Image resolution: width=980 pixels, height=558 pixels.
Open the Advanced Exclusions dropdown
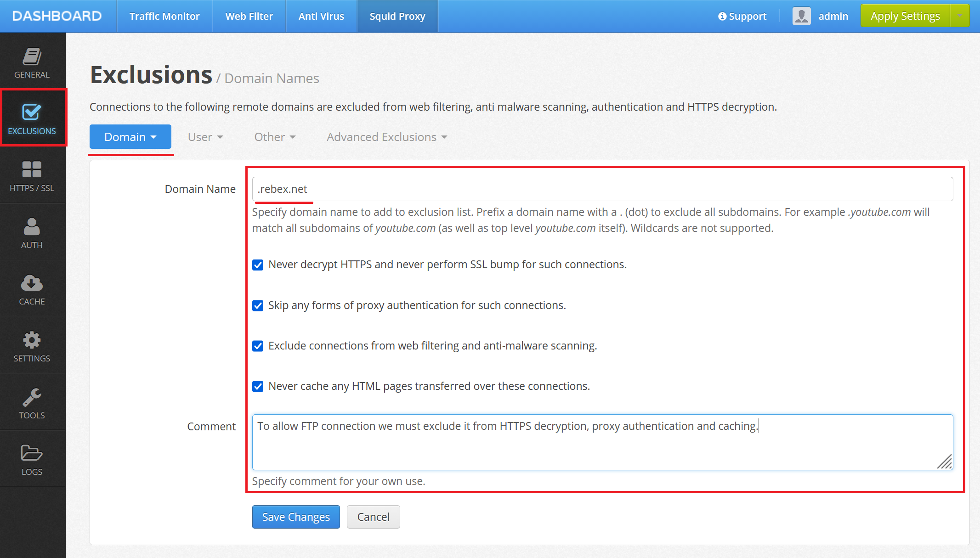pos(387,137)
